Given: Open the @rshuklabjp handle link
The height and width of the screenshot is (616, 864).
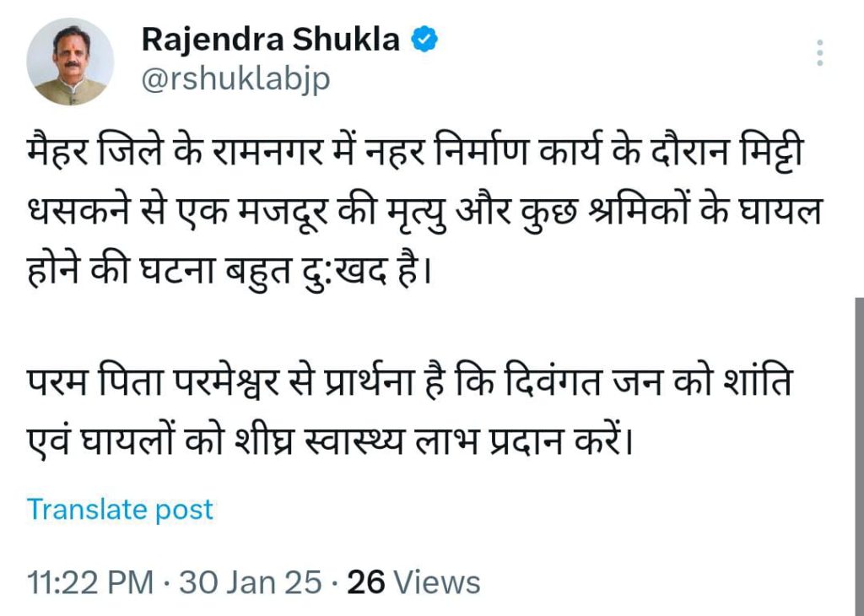Looking at the screenshot, I should 235,79.
